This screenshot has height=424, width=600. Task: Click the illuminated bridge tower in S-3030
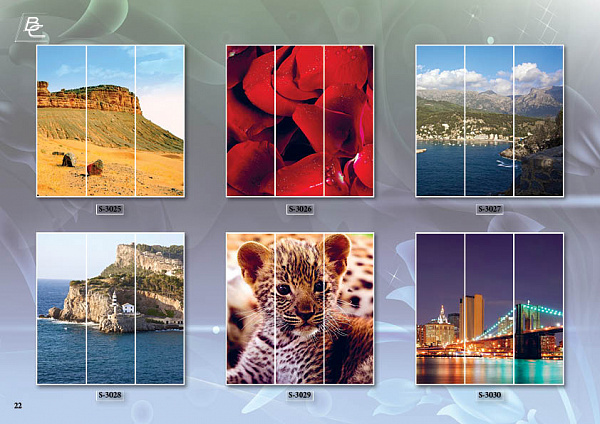coord(527,331)
